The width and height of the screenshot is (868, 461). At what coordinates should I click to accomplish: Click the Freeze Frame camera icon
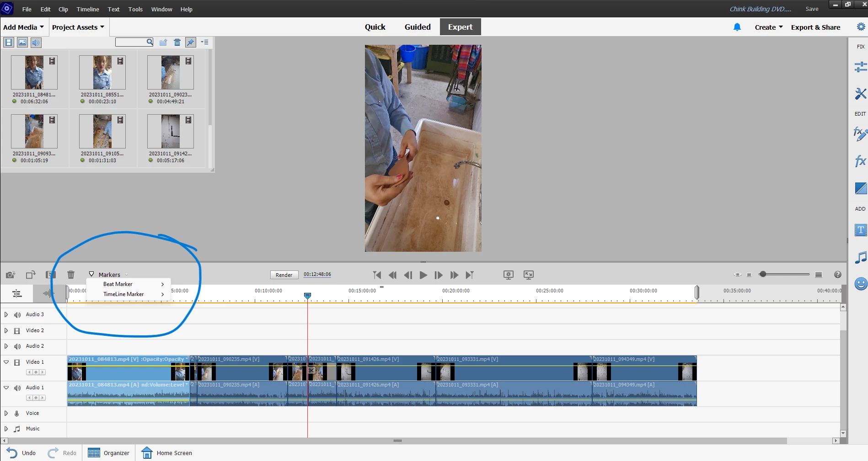11,275
